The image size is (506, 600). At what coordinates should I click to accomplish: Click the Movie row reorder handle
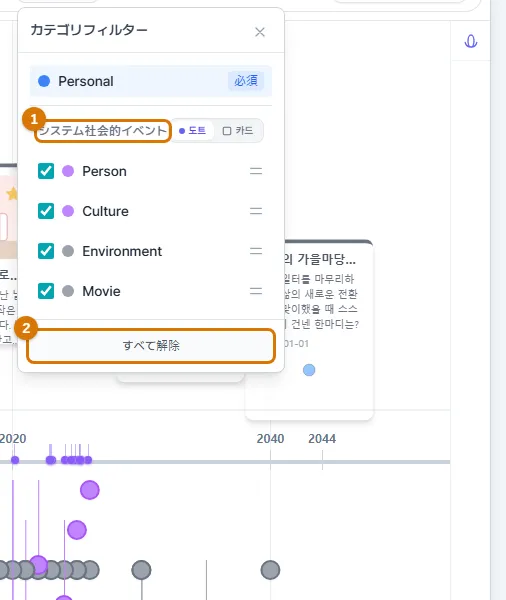(x=256, y=291)
